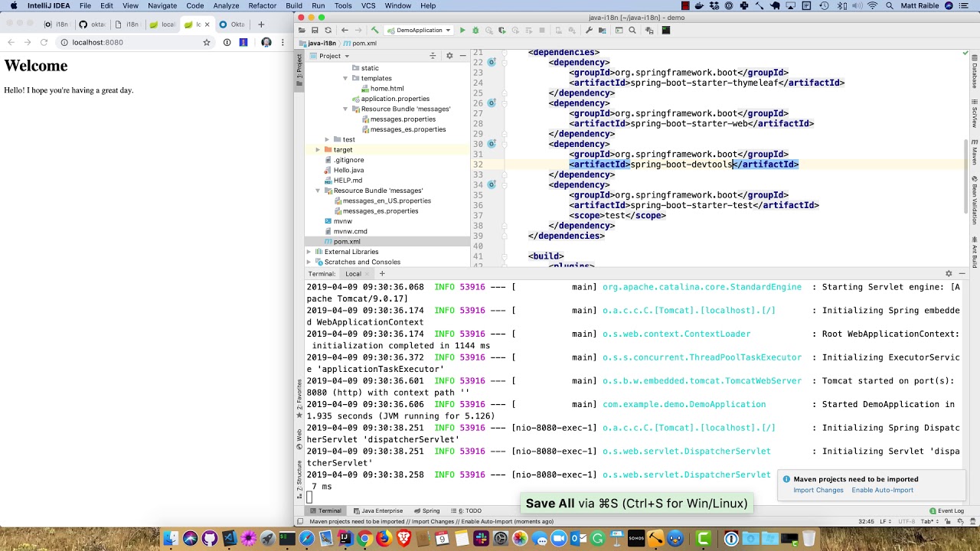Viewport: 980px width, 551px height.
Task: Collapse the upper Resource Bundle 'messages' node
Action: pos(345,109)
